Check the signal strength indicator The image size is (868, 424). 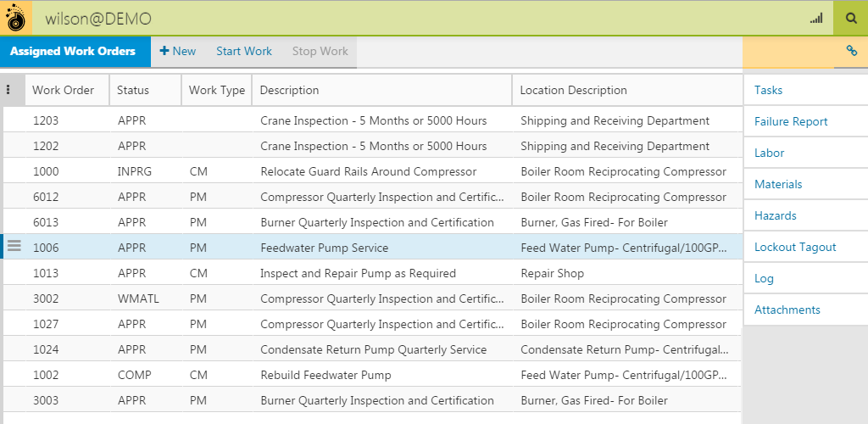816,18
